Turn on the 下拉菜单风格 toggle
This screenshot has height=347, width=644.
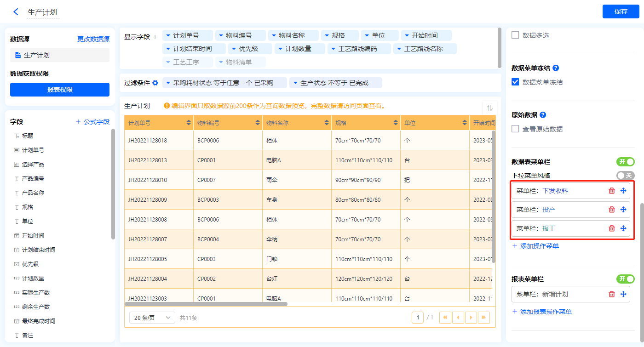[625, 175]
